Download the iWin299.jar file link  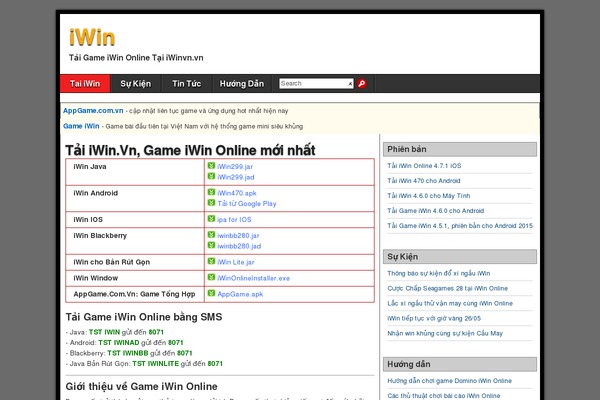click(235, 167)
